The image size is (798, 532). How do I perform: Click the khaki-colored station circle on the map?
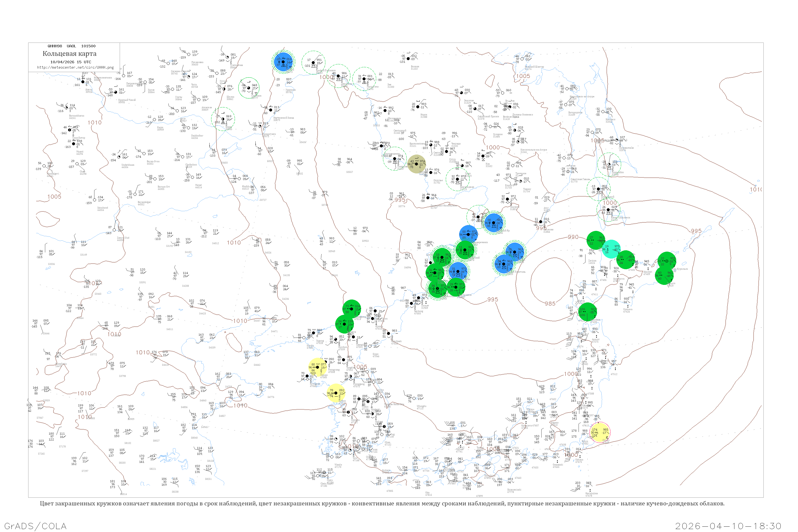tap(416, 164)
